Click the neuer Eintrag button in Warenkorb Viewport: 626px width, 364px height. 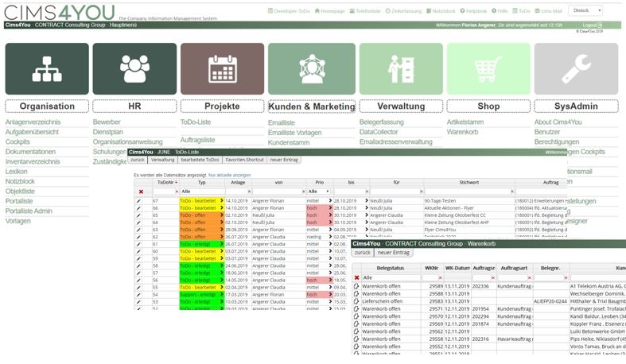click(x=393, y=253)
